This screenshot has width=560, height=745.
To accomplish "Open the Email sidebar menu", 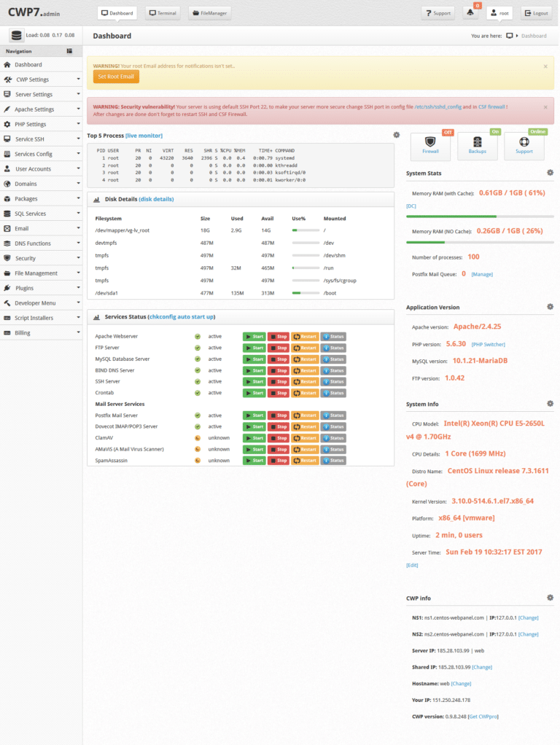I will point(42,229).
